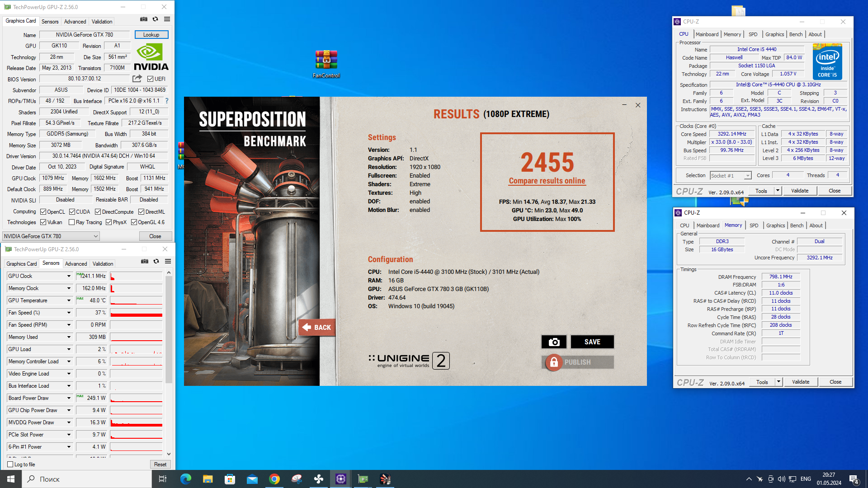Viewport: 868px width, 488px height.
Task: Open Microsoft Edge from taskbar
Action: pos(185,479)
